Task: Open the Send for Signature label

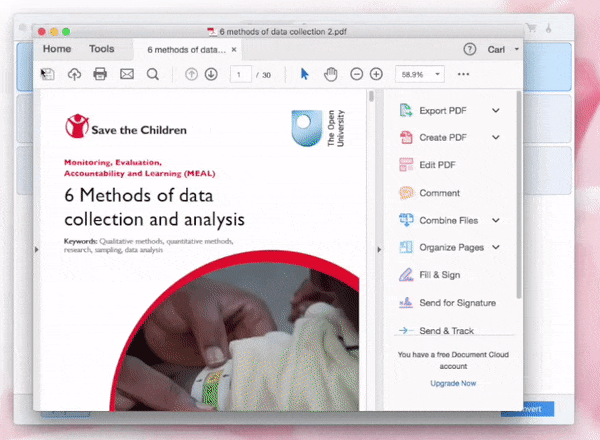Action: pos(458,303)
